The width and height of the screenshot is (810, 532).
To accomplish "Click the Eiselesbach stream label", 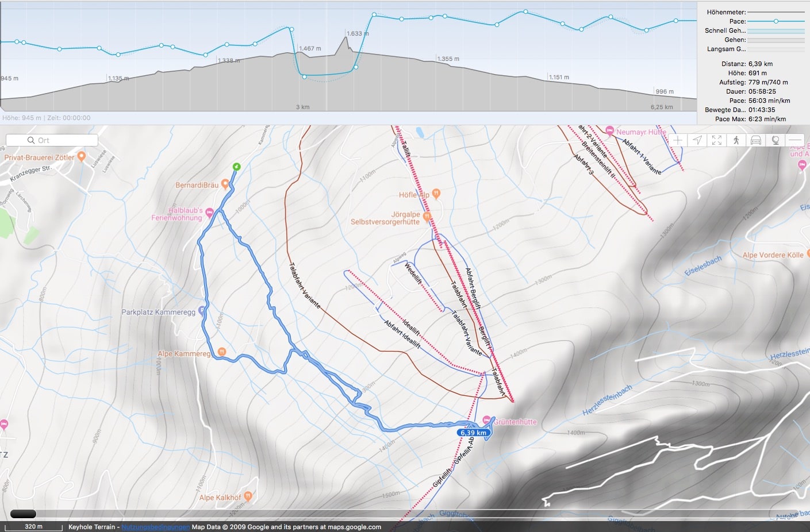I will click(x=703, y=265).
